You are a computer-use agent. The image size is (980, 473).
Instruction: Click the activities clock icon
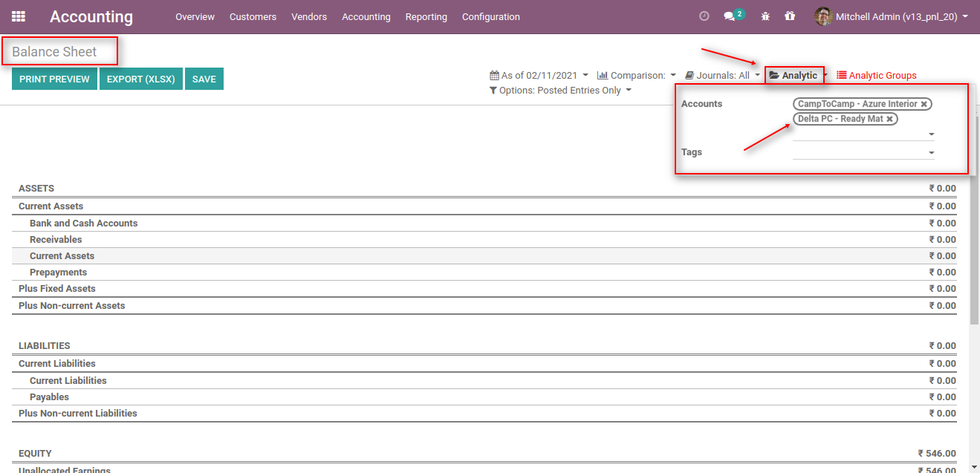pyautogui.click(x=704, y=15)
